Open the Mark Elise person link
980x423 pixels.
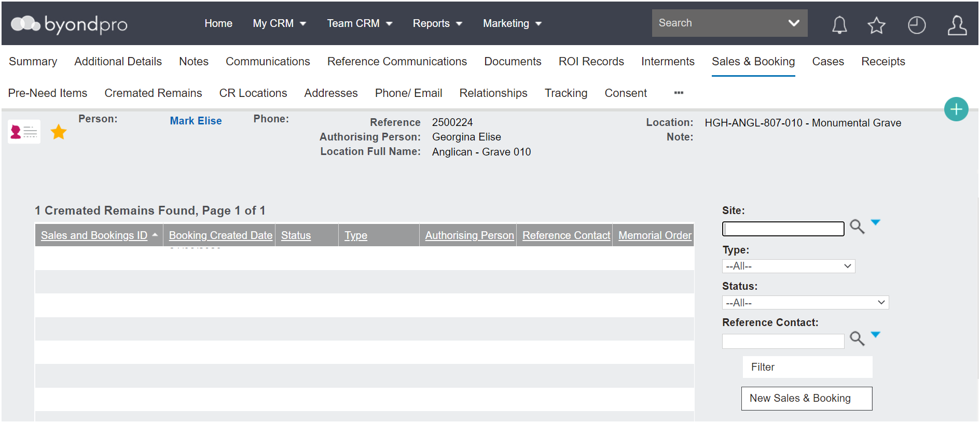196,120
